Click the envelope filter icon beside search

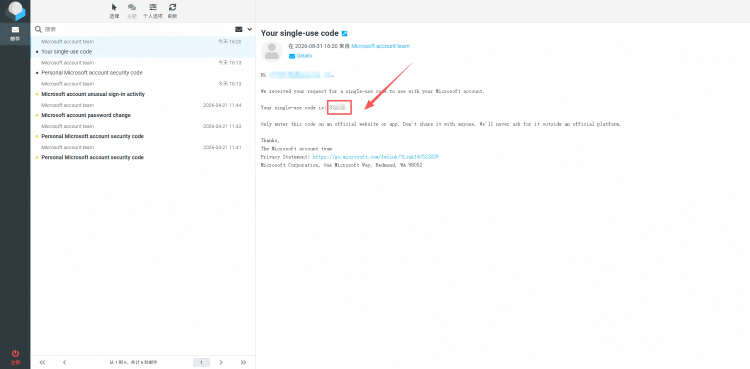click(239, 29)
